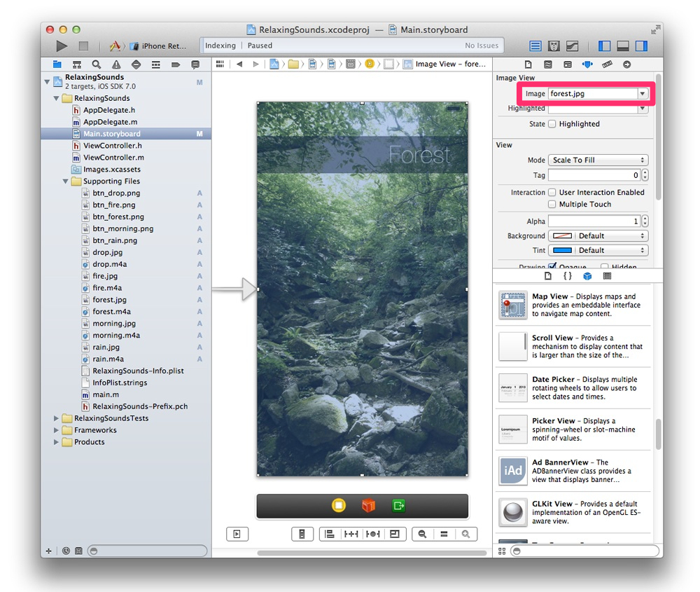Enable User Interaction Enabled checkbox
This screenshot has height=592, width=700.
click(x=552, y=193)
